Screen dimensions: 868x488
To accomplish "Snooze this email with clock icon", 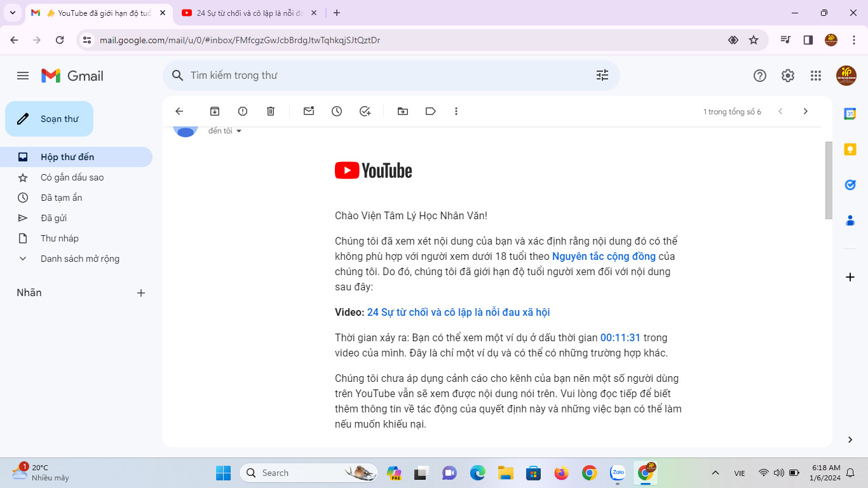I will pos(337,111).
